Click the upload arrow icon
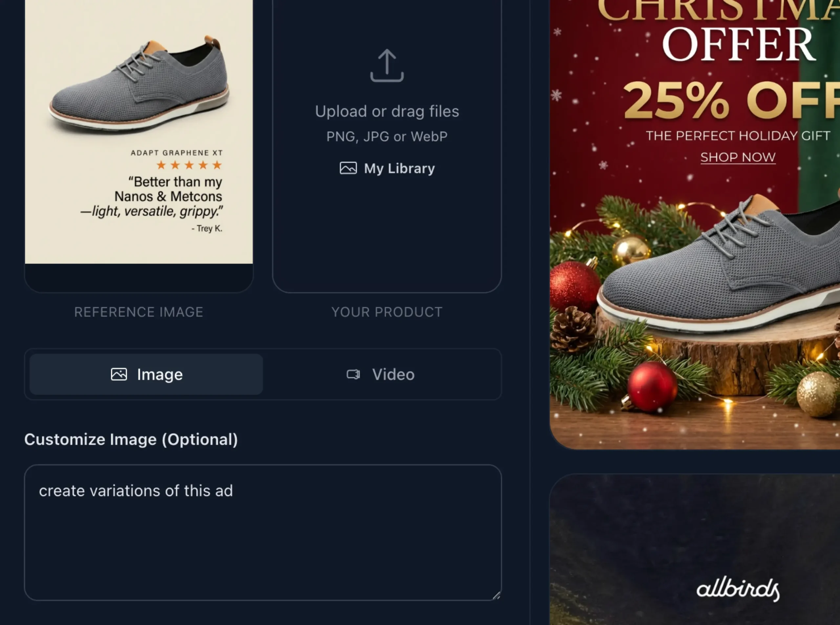The height and width of the screenshot is (625, 840). (387, 66)
